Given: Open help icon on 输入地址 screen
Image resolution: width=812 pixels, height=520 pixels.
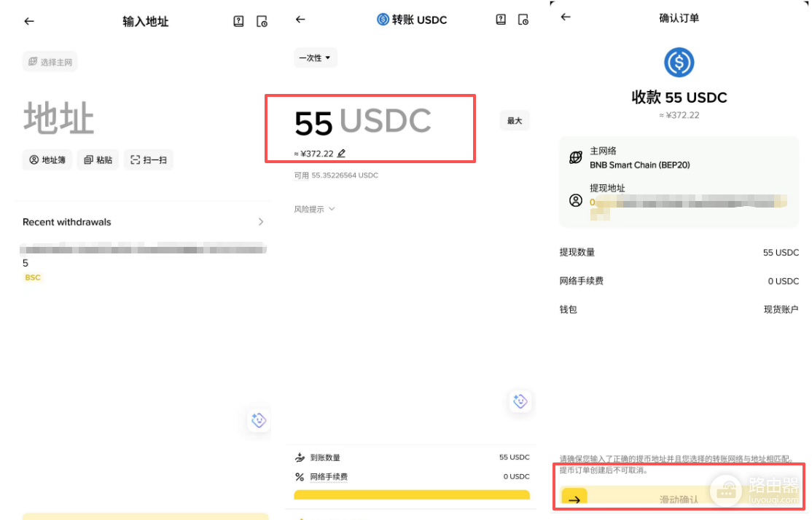Looking at the screenshot, I should (238, 21).
